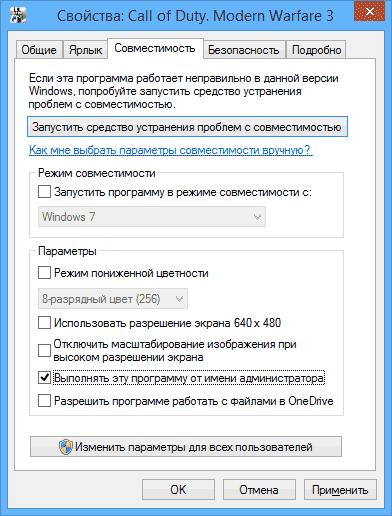Image resolution: width=392 pixels, height=516 pixels.
Task: Click the OK button
Action: [x=178, y=490]
